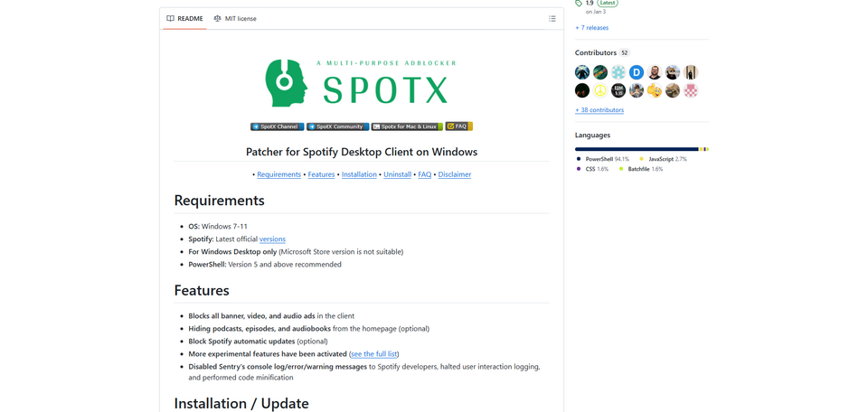Open the black avatar with white text
The height and width of the screenshot is (412, 868).
618,90
